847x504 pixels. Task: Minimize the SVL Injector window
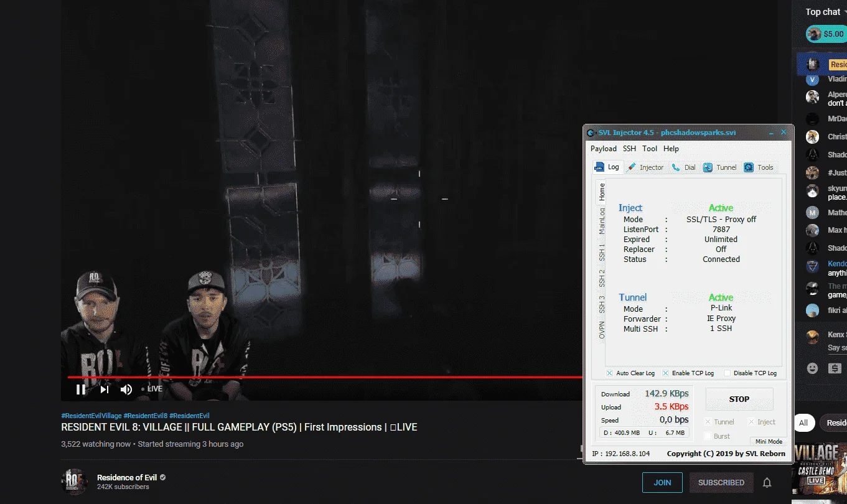tap(771, 133)
